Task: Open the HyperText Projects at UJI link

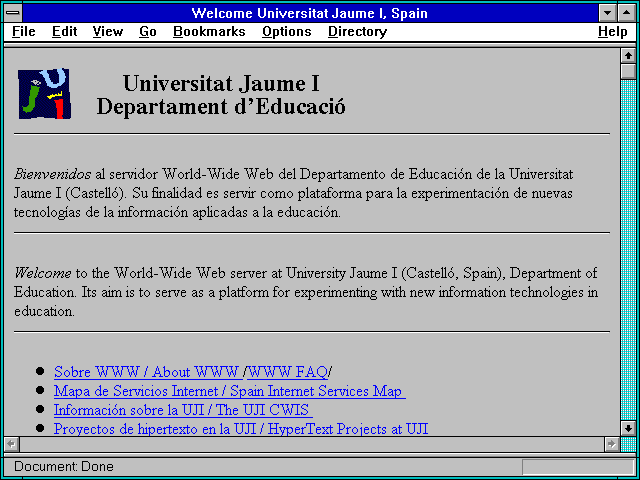Action: tap(241, 429)
